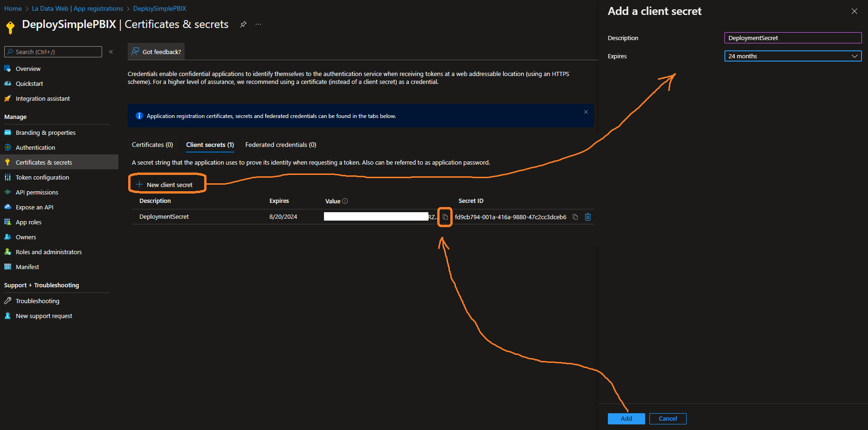Open the Got feedback option
Image resolution: width=868 pixels, height=430 pixels.
pos(156,52)
